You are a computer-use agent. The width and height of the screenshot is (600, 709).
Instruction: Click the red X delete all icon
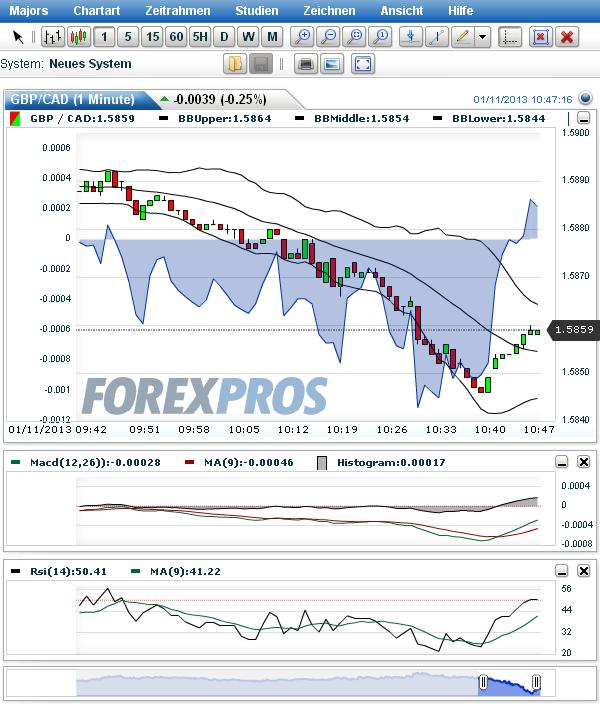coord(567,37)
